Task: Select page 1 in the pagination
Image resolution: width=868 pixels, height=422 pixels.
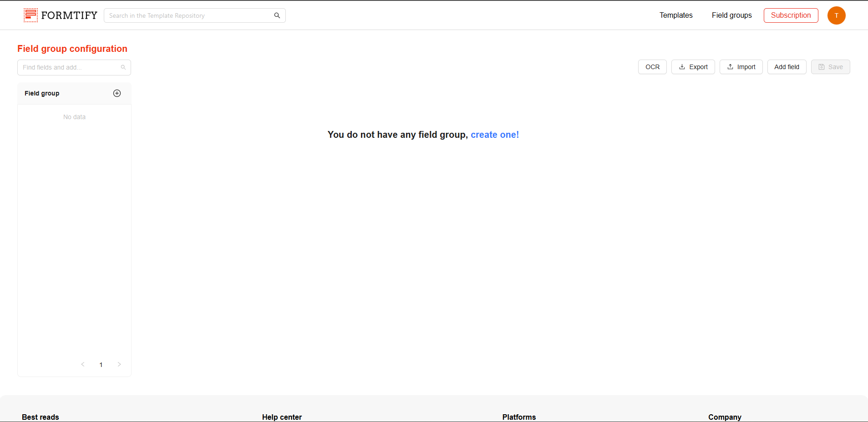Action: [x=101, y=365]
